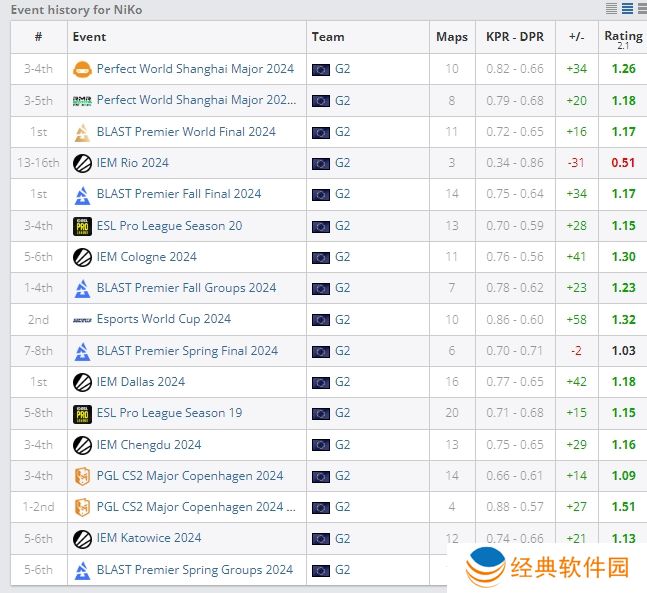Click the BLAST Premier Spring Final 2024 logo
647x593 pixels.
coord(82,351)
